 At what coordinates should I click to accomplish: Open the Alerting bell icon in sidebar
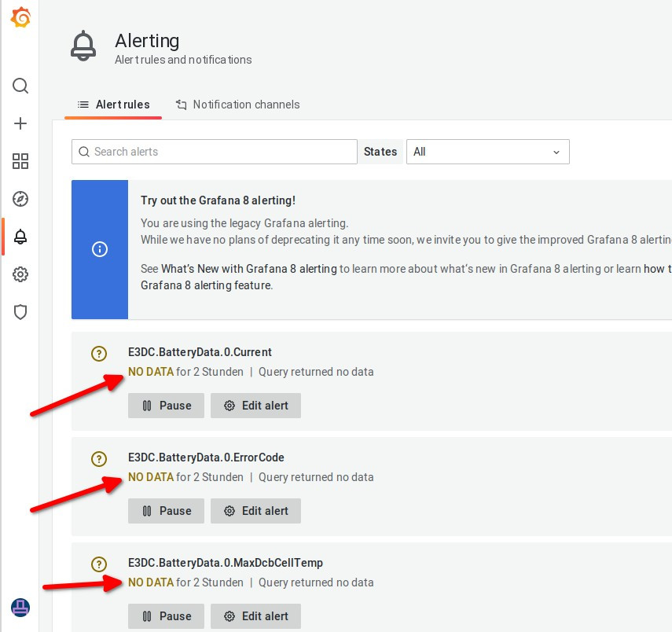20,237
